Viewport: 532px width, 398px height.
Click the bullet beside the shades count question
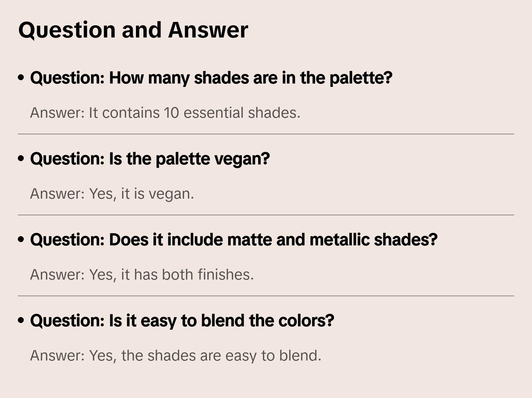[21, 78]
